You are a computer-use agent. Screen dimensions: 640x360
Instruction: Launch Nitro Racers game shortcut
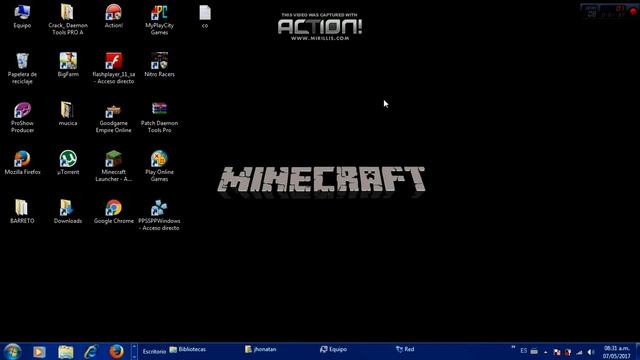(x=159, y=65)
